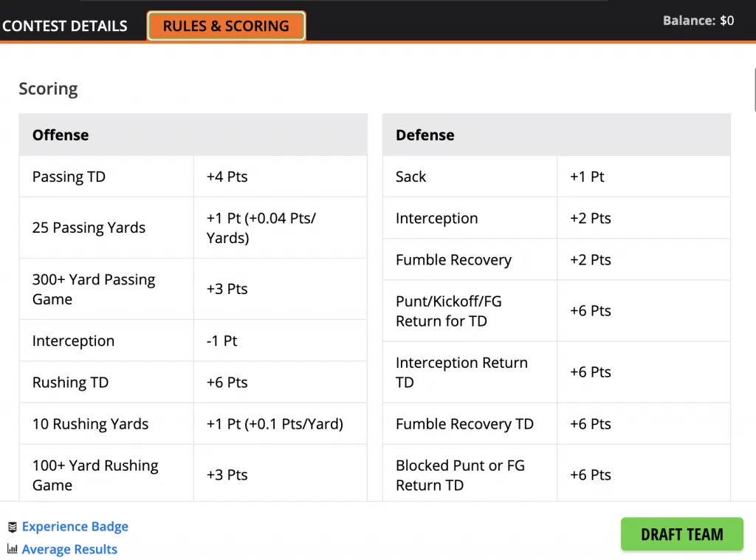Click the Experience Badge icon

pyautogui.click(x=12, y=527)
